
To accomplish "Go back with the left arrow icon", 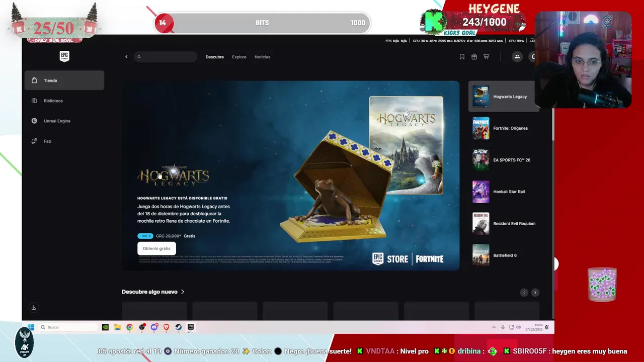I will point(126,57).
